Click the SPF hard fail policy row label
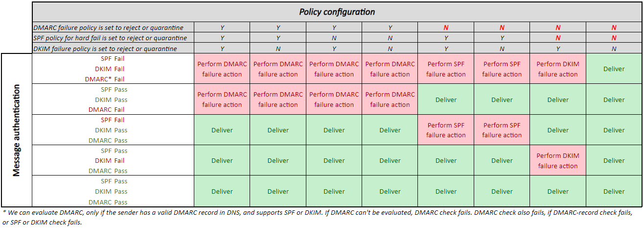 point(110,38)
